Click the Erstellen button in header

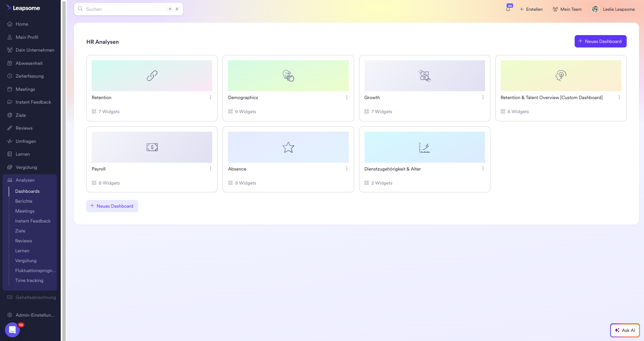click(531, 9)
